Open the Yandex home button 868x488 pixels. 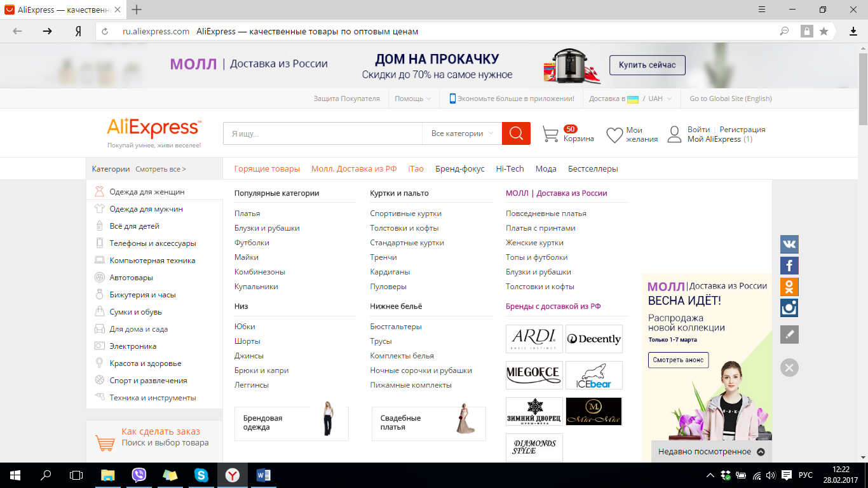tap(78, 31)
